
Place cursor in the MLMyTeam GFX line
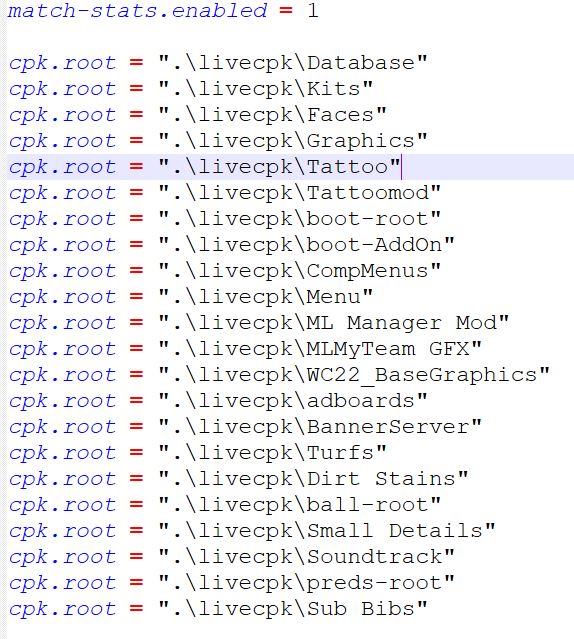[245, 349]
